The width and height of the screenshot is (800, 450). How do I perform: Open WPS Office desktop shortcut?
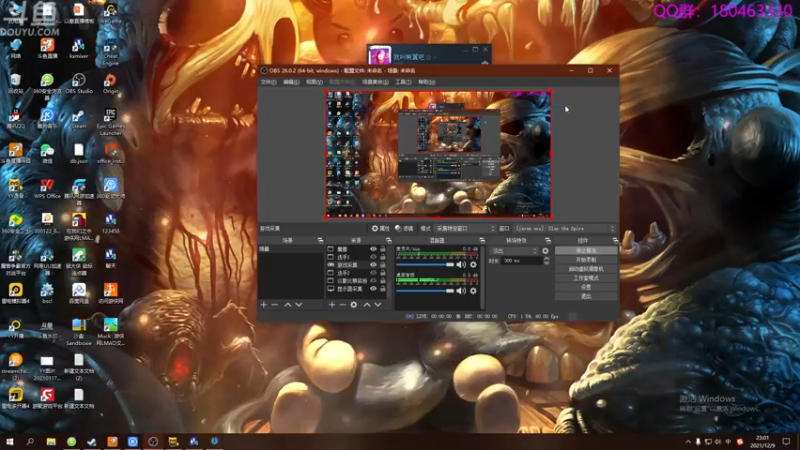[47, 189]
